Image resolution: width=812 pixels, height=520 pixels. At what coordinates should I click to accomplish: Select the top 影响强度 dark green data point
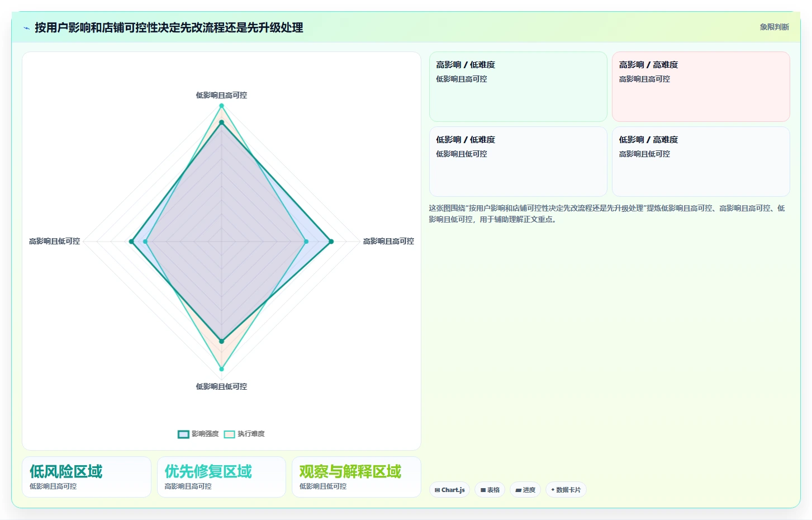[x=221, y=122]
